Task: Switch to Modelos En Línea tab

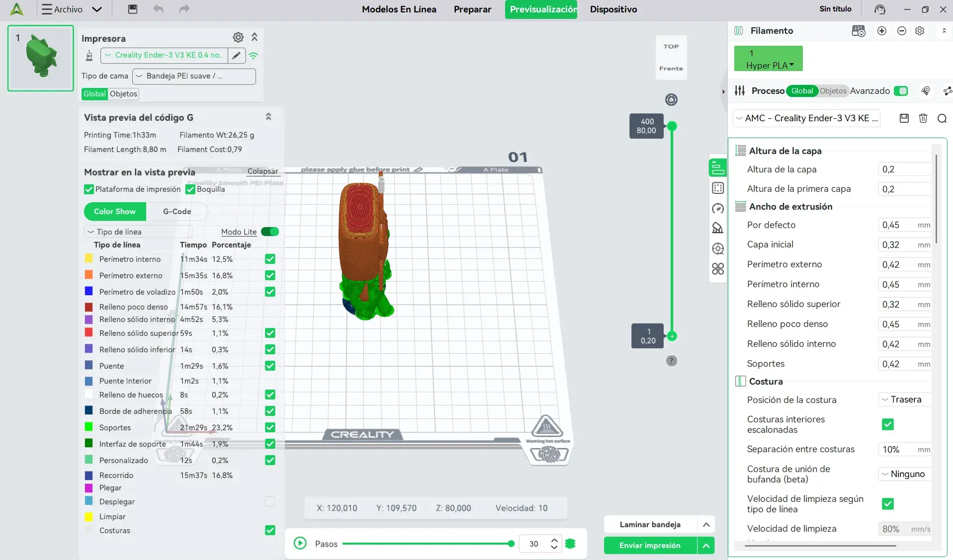Action: 399,9
